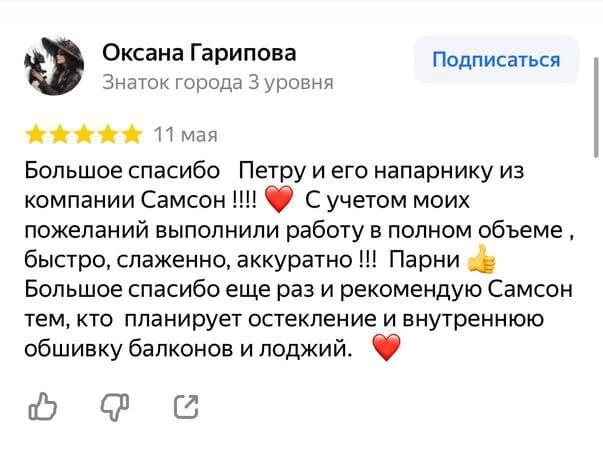603x459 pixels.
Task: Click the Подписаться button
Action: [x=496, y=60]
